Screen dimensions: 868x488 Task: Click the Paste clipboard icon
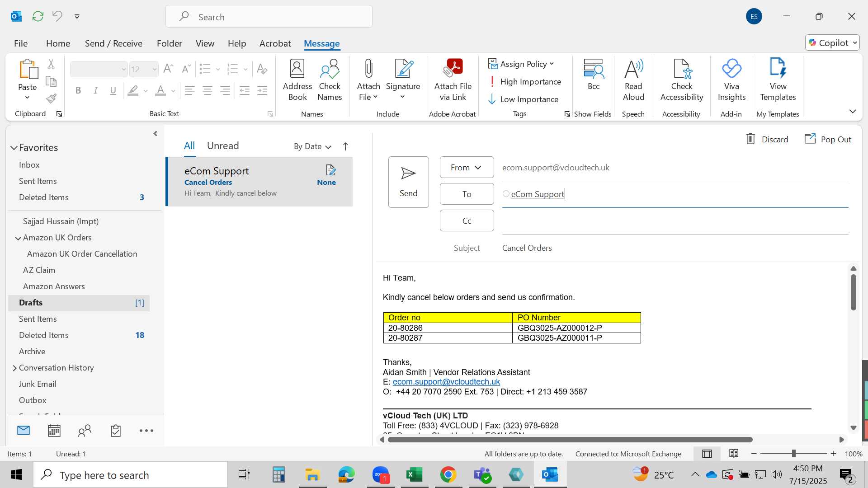click(x=28, y=70)
